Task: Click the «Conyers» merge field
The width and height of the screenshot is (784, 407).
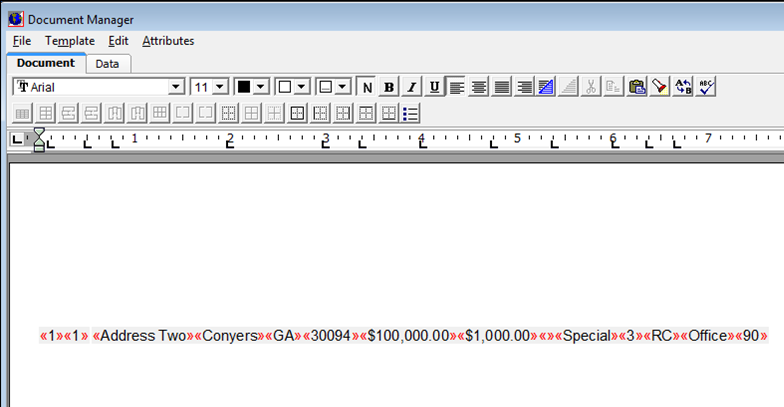Action: coord(229,336)
